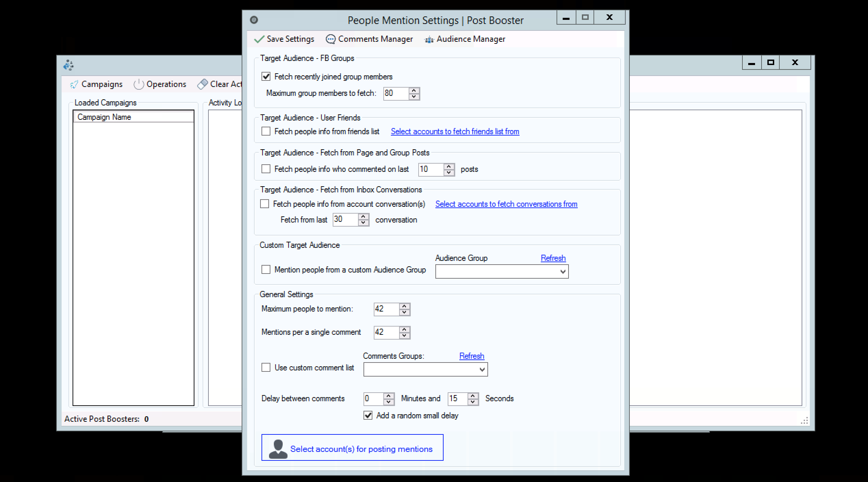Click the Campaign Name column header
Screen dimensions: 868x482
pyautogui.click(x=133, y=117)
